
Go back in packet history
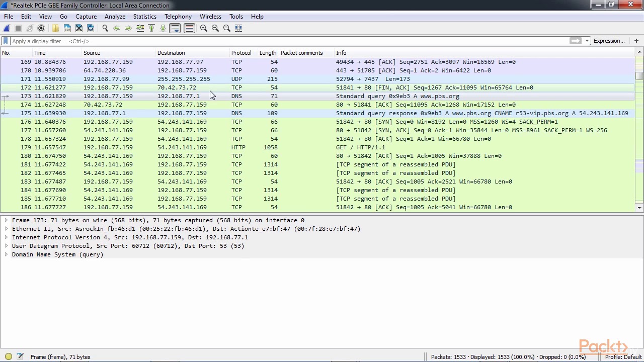(117, 28)
